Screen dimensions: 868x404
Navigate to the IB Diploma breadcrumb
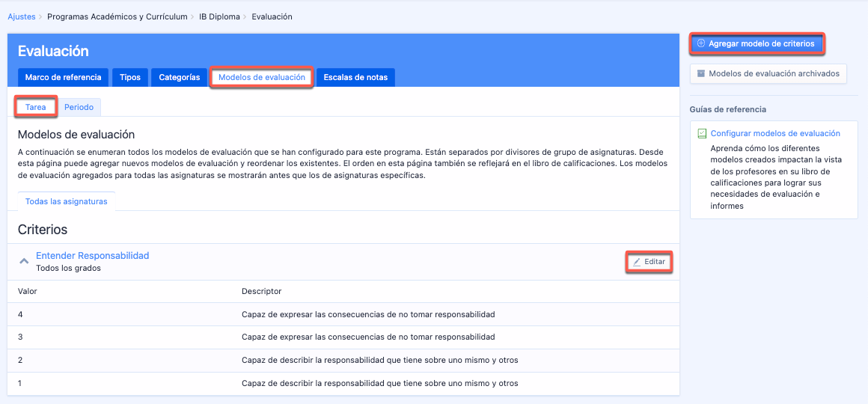pos(219,16)
